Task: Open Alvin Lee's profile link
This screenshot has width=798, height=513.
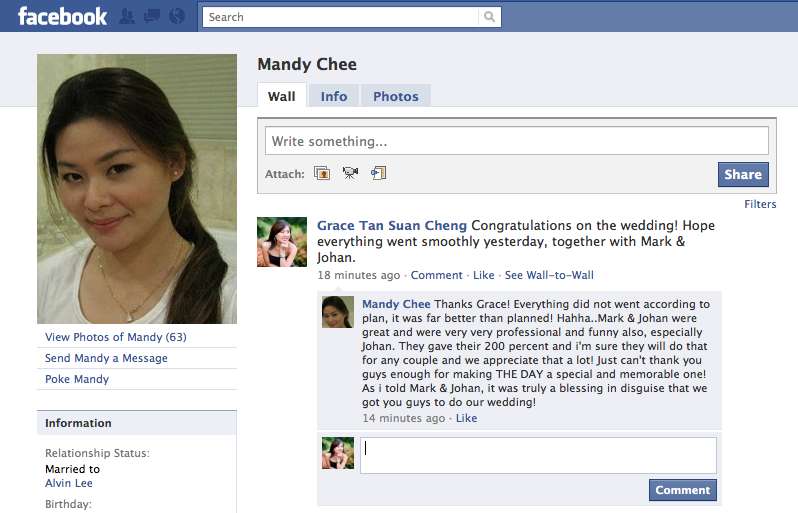Action: (x=69, y=483)
